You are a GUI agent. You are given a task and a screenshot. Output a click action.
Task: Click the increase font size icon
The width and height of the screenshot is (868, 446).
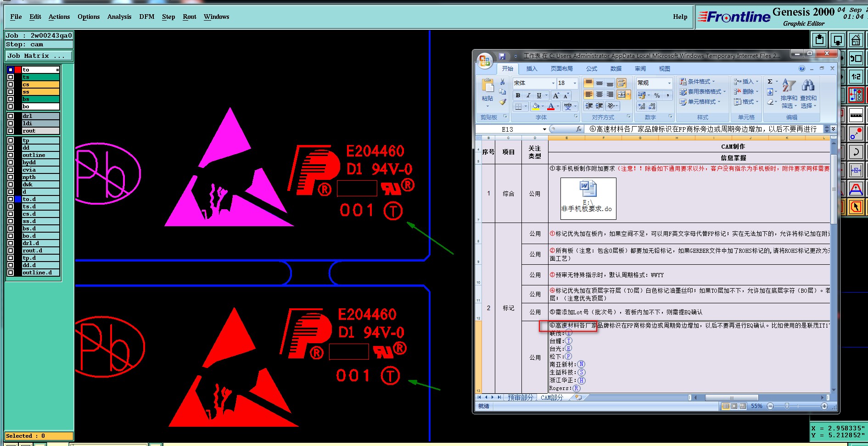(x=556, y=95)
